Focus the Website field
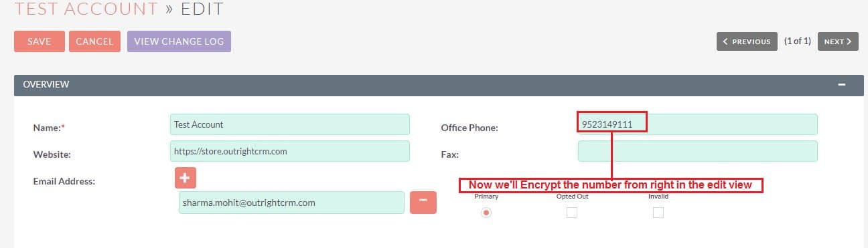The height and width of the screenshot is (248, 868). pyautogui.click(x=290, y=151)
